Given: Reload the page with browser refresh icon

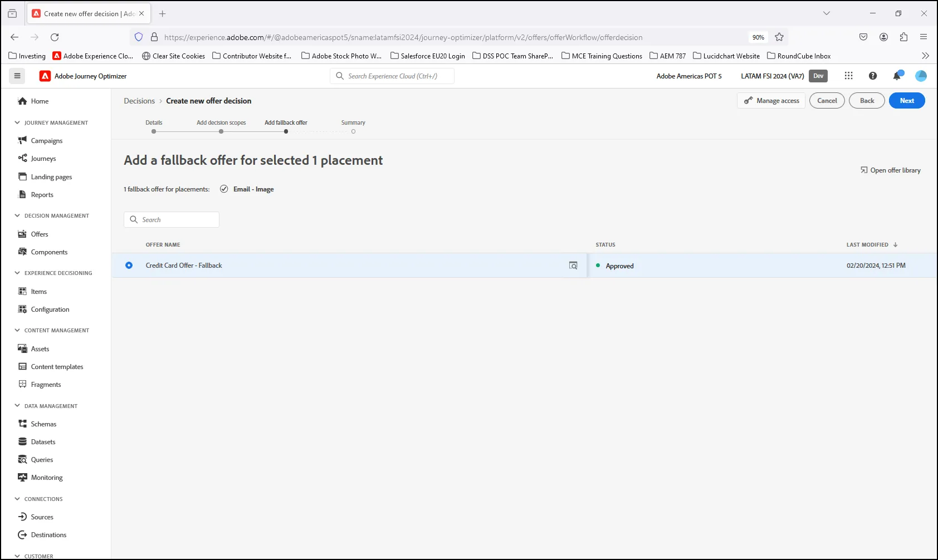Looking at the screenshot, I should (55, 37).
